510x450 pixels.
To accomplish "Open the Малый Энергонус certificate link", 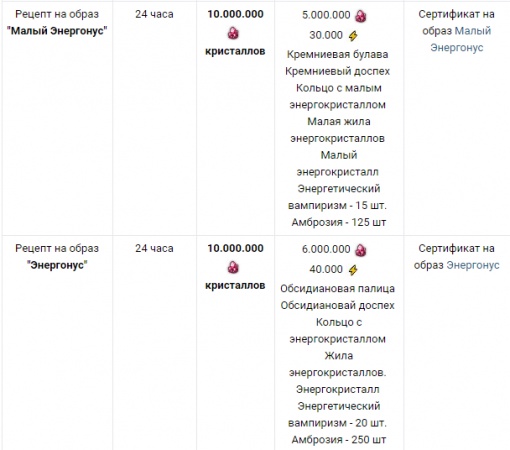I will pyautogui.click(x=460, y=39).
